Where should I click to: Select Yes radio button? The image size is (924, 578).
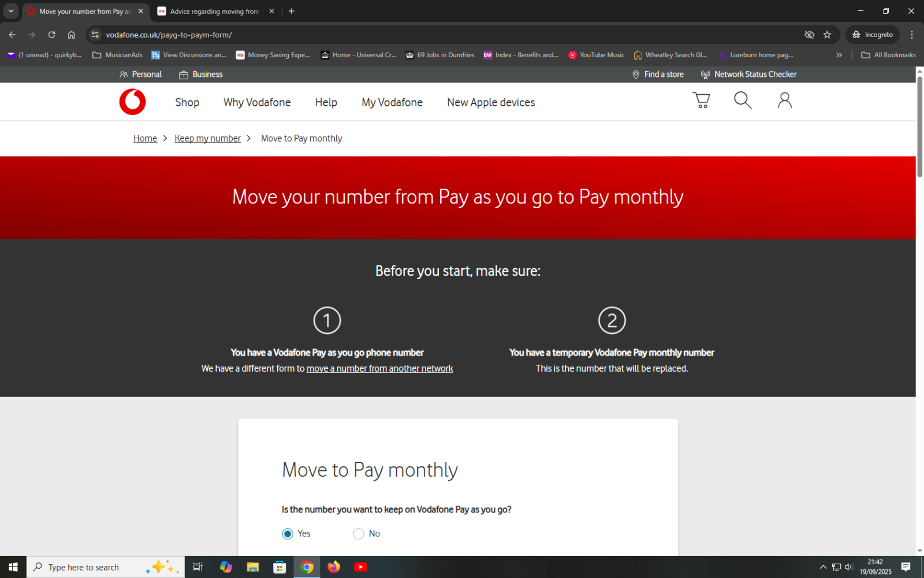pyautogui.click(x=288, y=533)
